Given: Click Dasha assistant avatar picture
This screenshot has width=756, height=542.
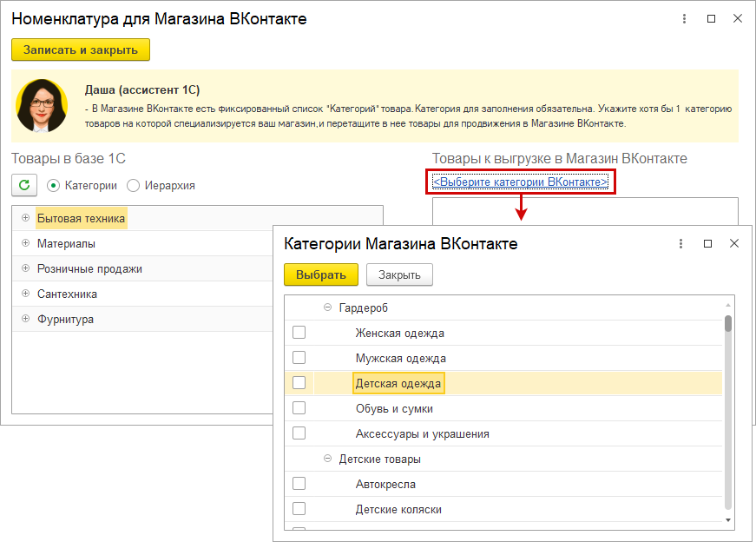Looking at the screenshot, I should pos(42,106).
